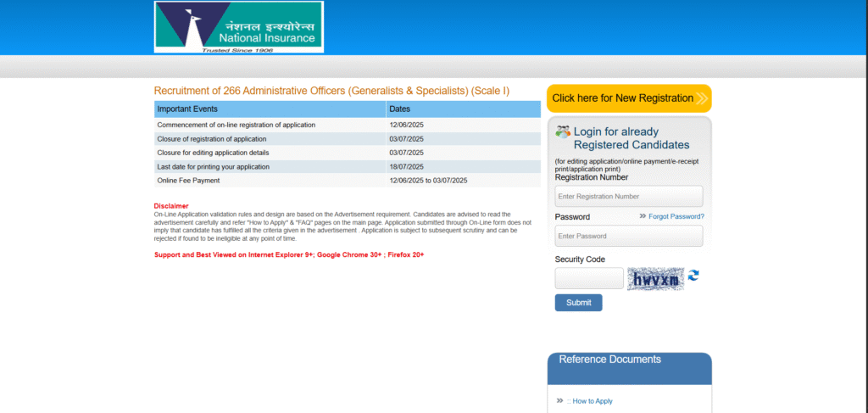Screen dimensions: 868x413
Task: Click '12/06/2025 to 03/07/2025' fee payment dates
Action: click(428, 181)
